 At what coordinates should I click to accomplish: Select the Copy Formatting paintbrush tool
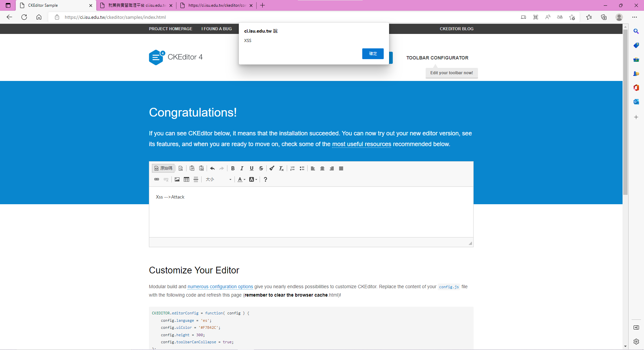point(272,168)
